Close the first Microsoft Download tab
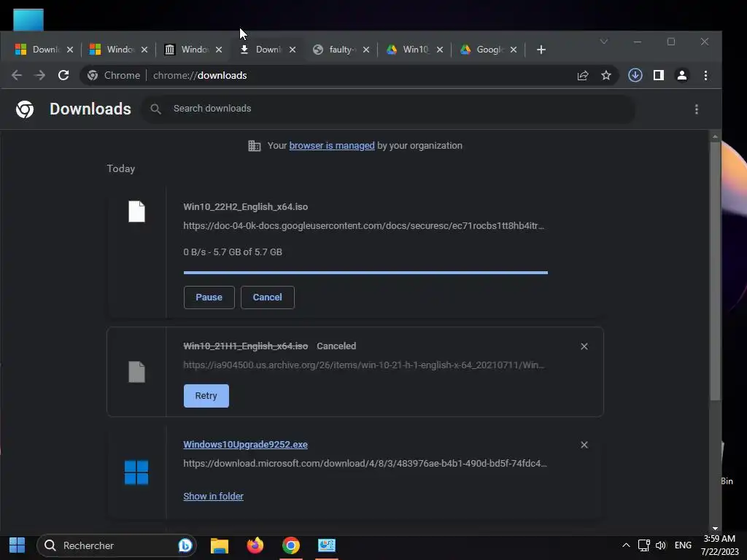The image size is (747, 560). [70, 50]
